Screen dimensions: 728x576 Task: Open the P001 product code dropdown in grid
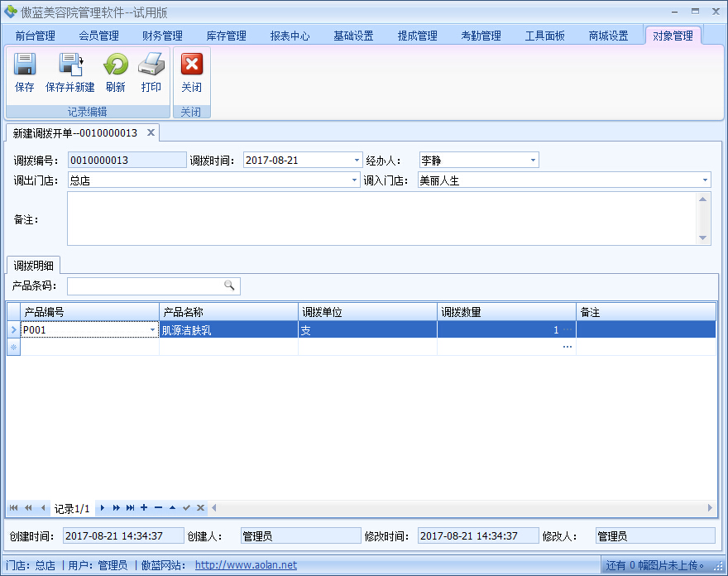pyautogui.click(x=152, y=329)
